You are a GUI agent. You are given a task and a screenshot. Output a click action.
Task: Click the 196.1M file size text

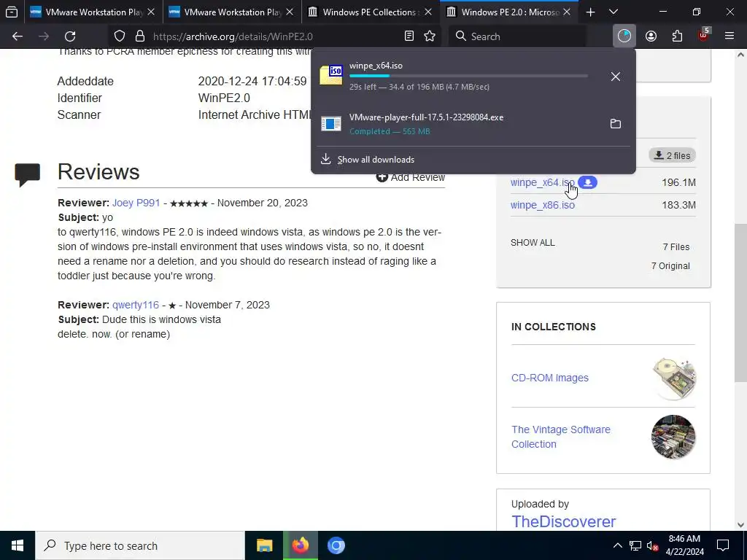click(678, 182)
